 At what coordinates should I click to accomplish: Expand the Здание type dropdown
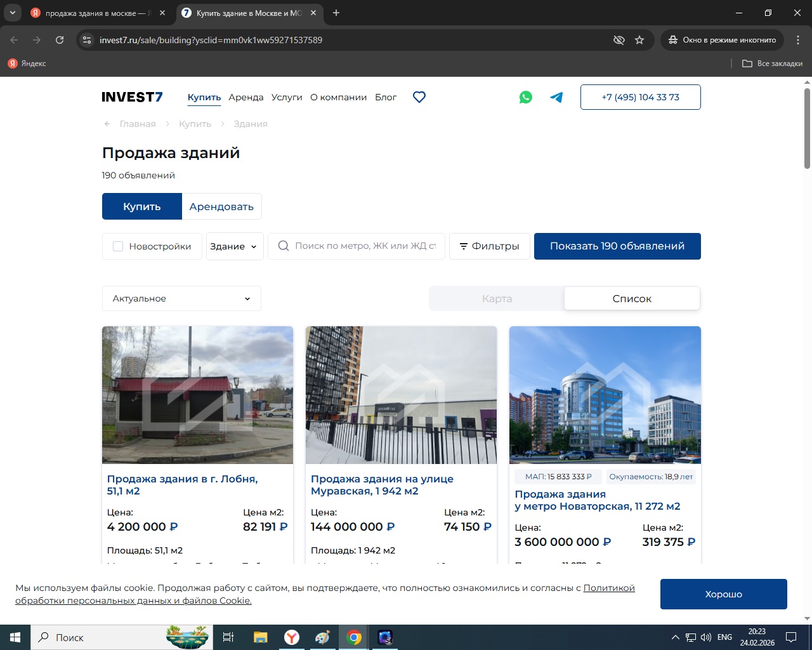235,246
